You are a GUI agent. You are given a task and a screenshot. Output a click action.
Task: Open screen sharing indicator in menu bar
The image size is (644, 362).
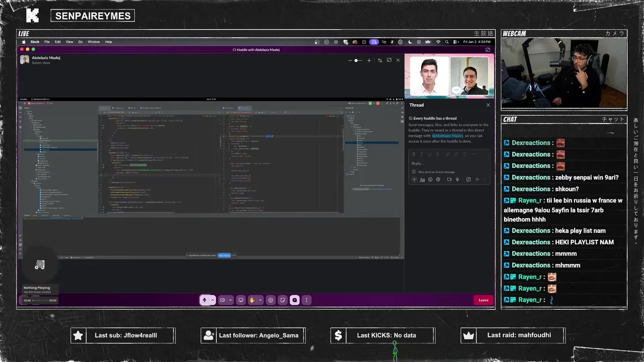(x=374, y=42)
